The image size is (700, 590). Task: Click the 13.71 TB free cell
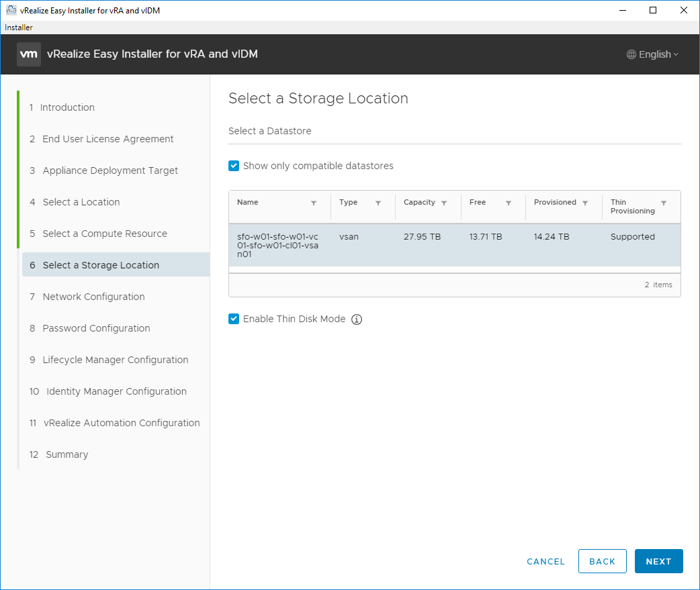[x=485, y=237]
